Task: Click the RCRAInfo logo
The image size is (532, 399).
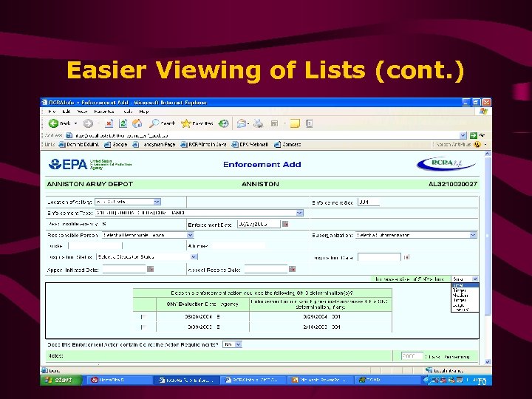Action: [446, 163]
